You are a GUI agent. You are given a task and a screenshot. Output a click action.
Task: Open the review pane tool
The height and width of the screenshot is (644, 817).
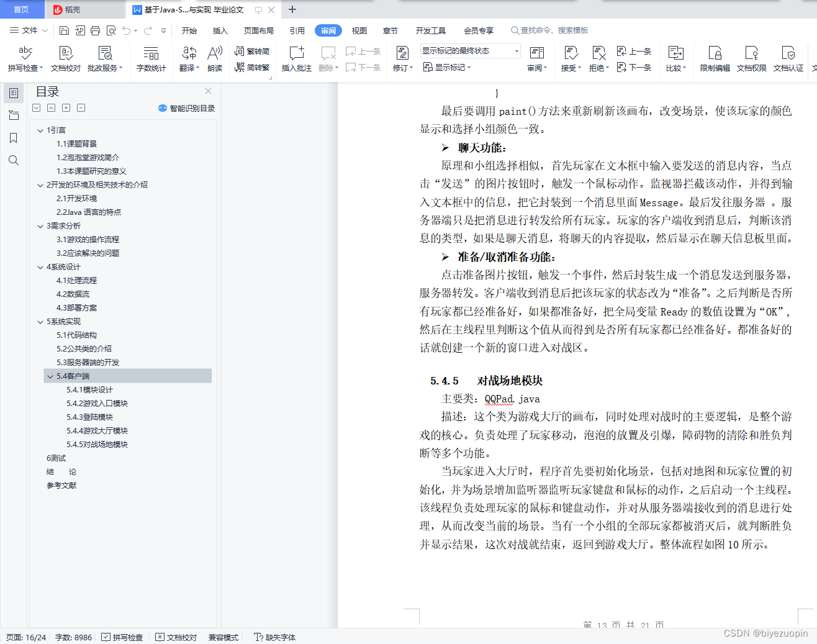coord(537,59)
